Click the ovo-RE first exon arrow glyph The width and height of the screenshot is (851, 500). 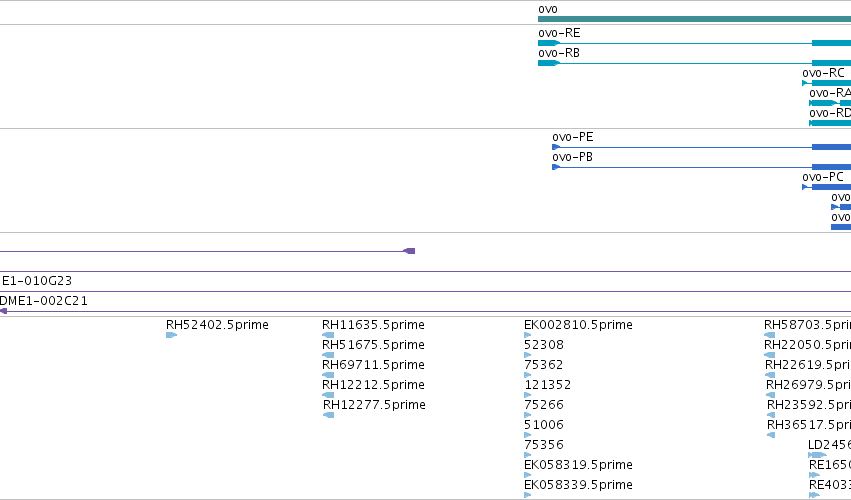(x=549, y=43)
